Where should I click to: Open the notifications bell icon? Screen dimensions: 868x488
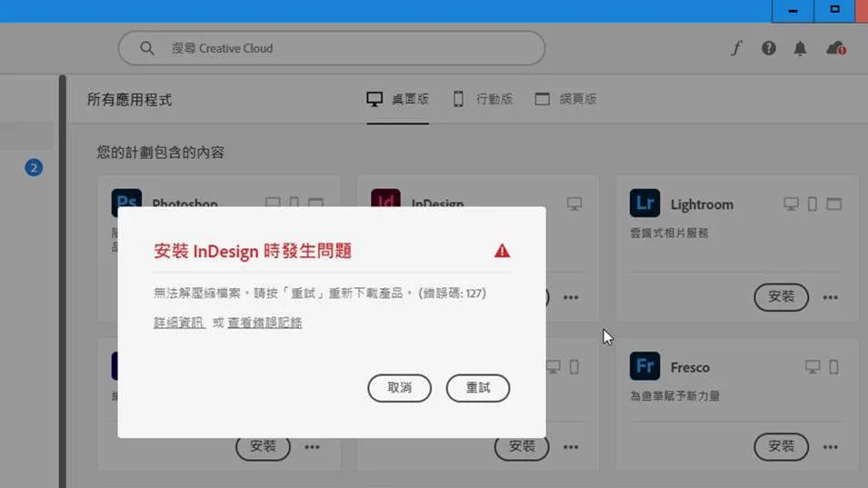(x=800, y=49)
